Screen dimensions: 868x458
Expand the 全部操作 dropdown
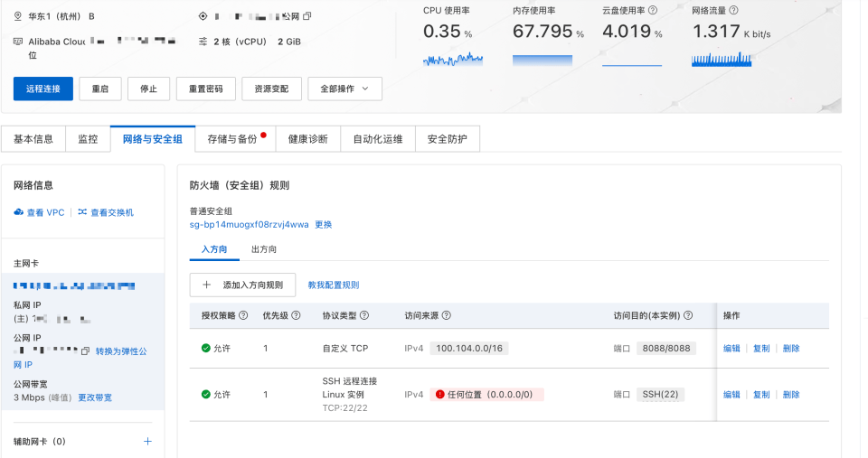344,89
